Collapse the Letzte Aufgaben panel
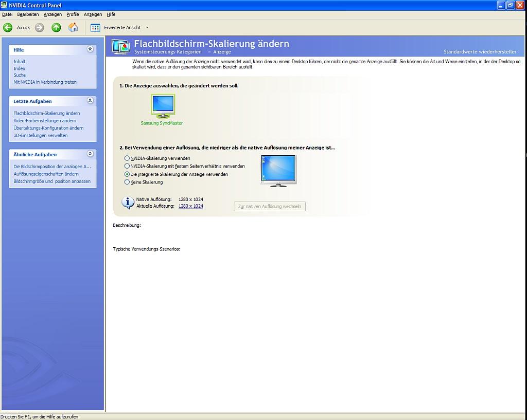The image size is (527, 420). coord(90,100)
